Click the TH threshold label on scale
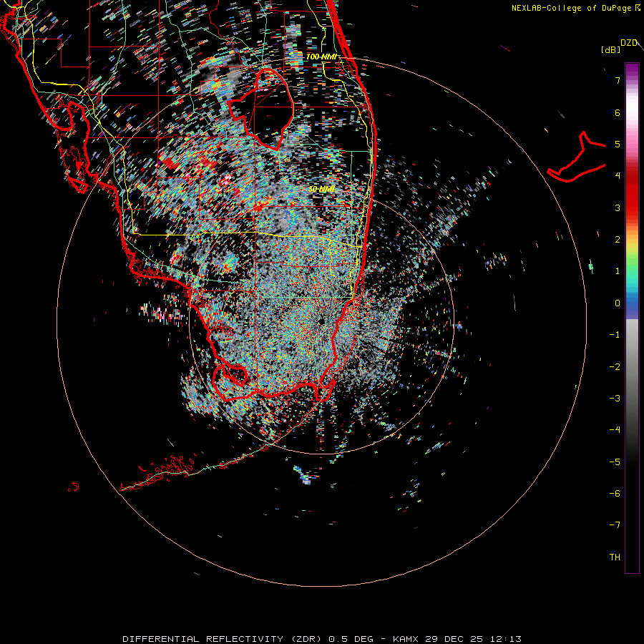Image resolution: width=644 pixels, height=644 pixels. coord(615,557)
